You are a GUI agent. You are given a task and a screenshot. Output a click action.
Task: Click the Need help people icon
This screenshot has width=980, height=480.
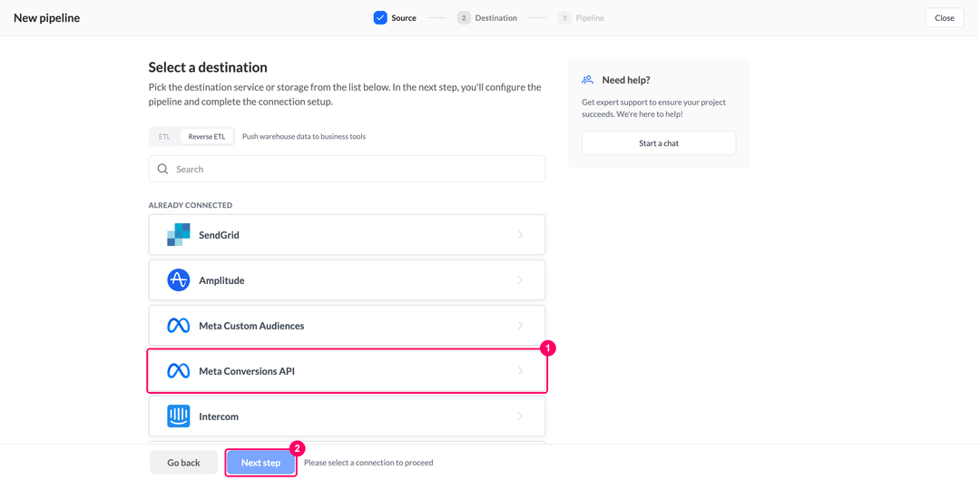point(587,80)
